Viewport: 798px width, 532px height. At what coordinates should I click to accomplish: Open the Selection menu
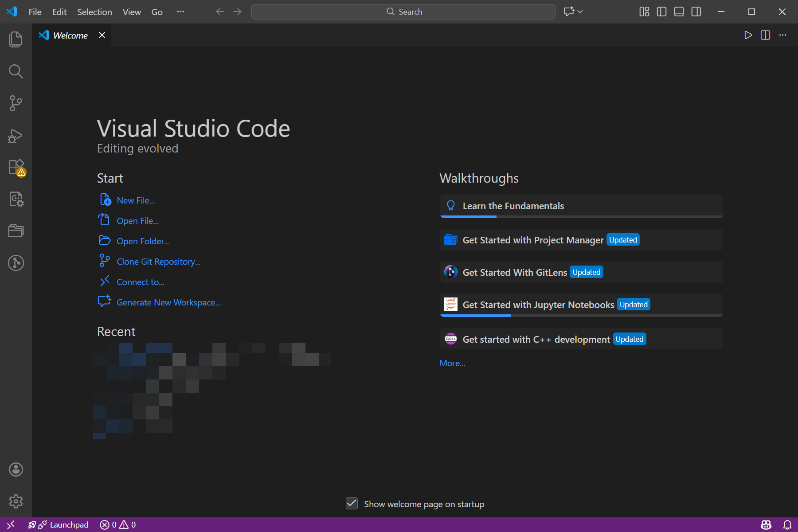coord(94,12)
